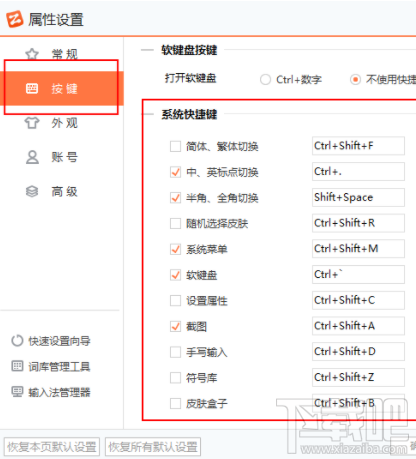Viewport: 416px width, 459px height.
Task: Click the 系统快捷键 section heading
Action: tap(189, 114)
